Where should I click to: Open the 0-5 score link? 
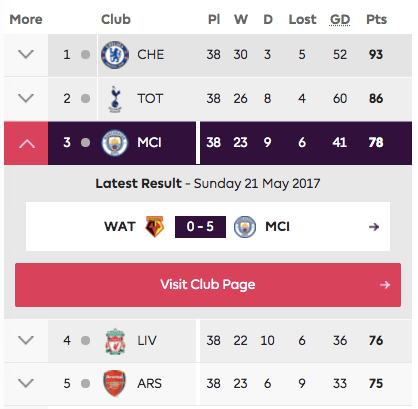coord(200,227)
